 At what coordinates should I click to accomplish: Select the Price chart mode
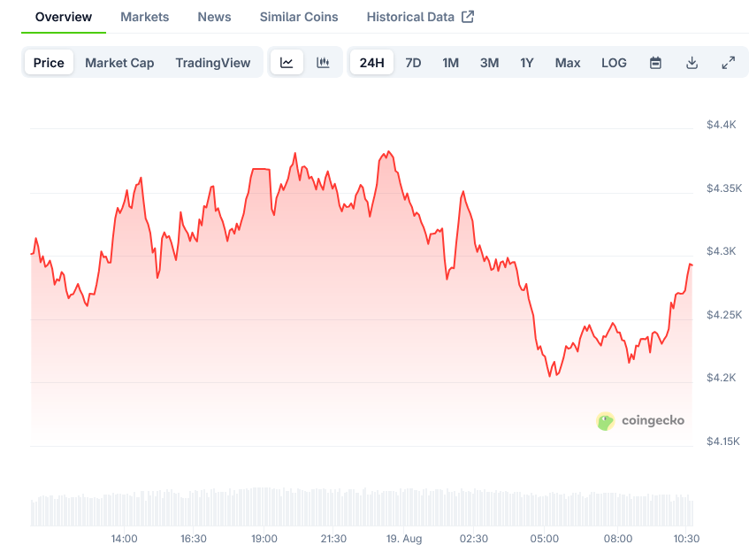tap(49, 63)
